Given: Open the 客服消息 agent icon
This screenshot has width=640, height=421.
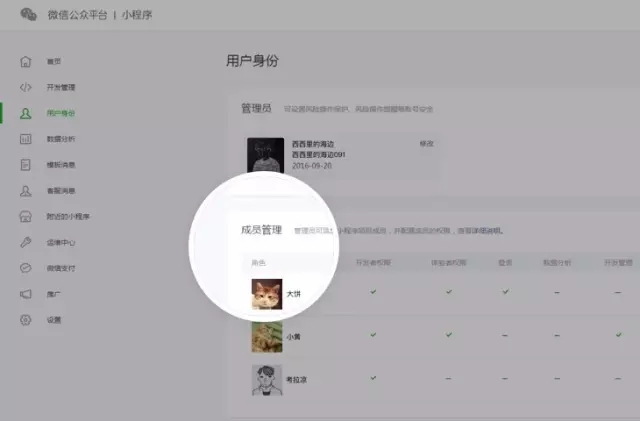Looking at the screenshot, I should [x=26, y=191].
